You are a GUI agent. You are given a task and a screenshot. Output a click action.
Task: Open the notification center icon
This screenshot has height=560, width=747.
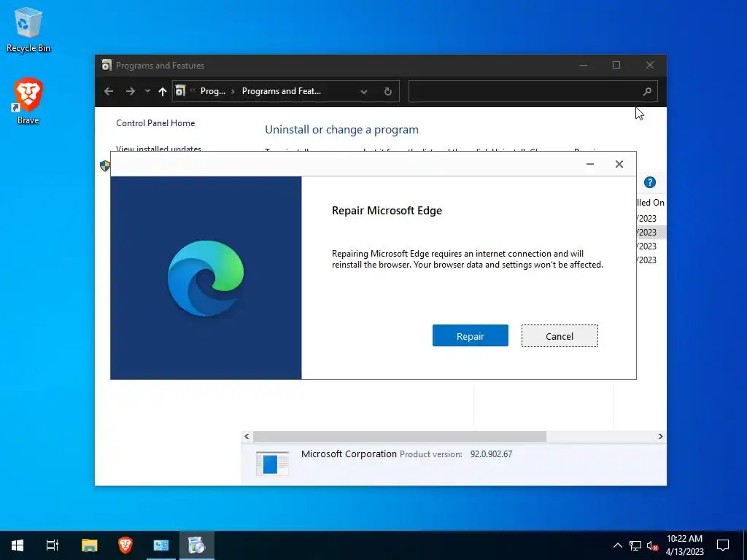tap(723, 545)
